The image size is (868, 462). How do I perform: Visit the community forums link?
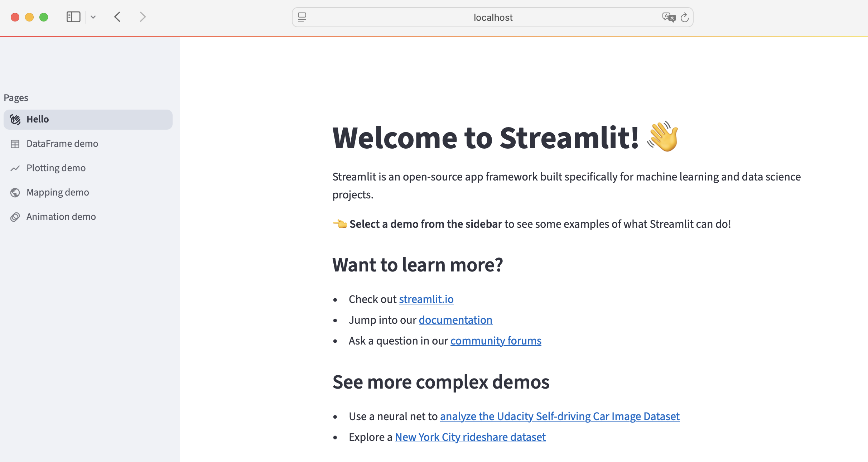[x=496, y=341]
